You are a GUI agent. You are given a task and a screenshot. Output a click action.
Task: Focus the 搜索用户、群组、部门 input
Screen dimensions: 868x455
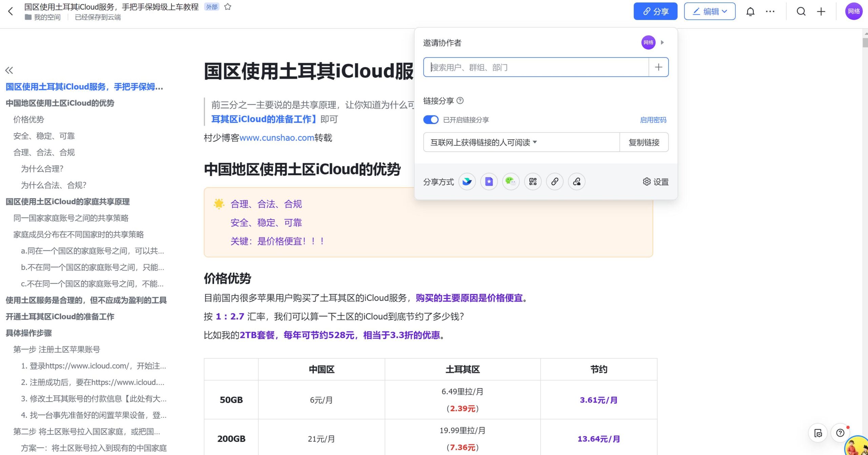(x=536, y=67)
